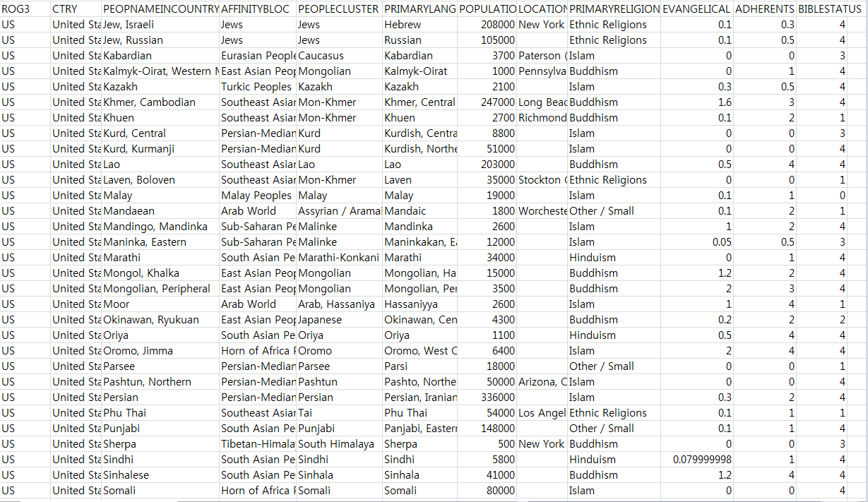Select the cell "Jew, Israeli"
Screen dimensions: 868x502
click(x=160, y=25)
